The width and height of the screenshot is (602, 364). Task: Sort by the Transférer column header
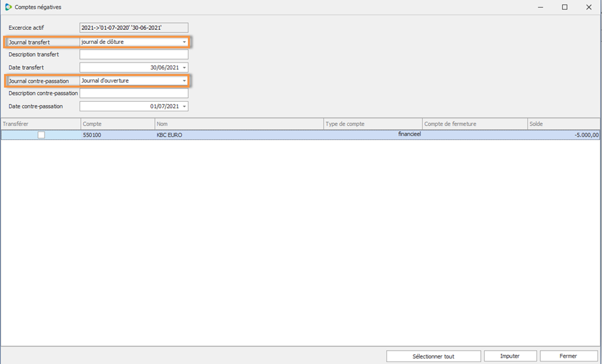click(x=41, y=124)
